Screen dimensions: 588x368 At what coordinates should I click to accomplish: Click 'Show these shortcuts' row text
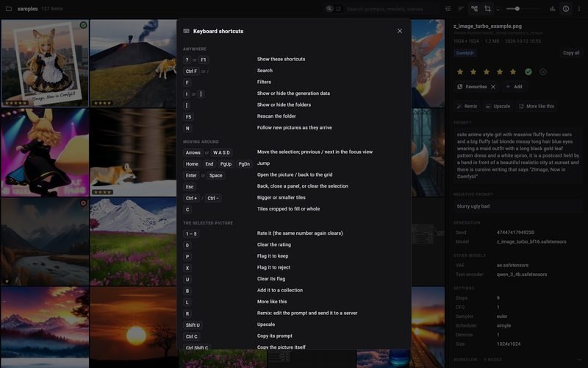pos(281,60)
